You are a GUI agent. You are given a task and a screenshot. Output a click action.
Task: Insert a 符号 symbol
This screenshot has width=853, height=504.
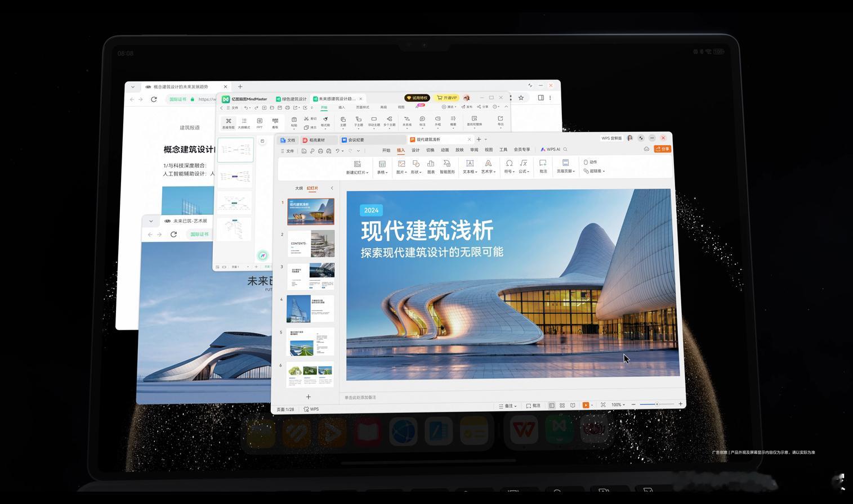pos(509,167)
